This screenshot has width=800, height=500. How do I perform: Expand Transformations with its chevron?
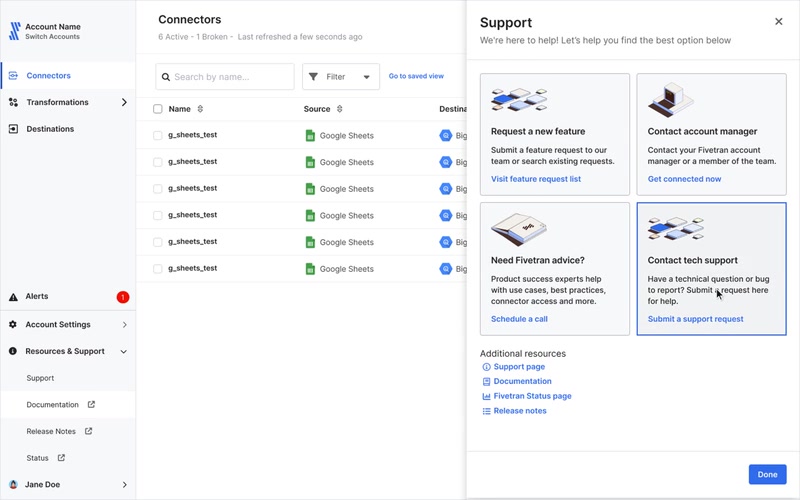point(124,102)
